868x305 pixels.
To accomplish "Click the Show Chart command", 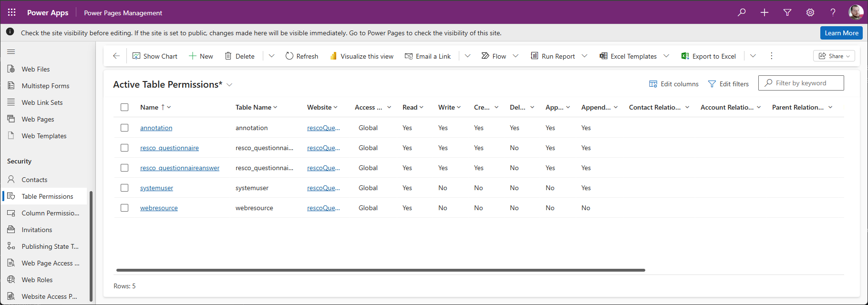I will [x=155, y=56].
